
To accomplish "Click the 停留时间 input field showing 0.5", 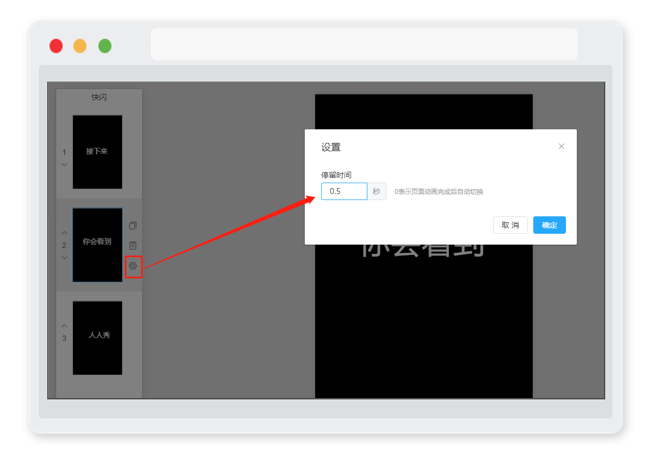I will pyautogui.click(x=344, y=191).
